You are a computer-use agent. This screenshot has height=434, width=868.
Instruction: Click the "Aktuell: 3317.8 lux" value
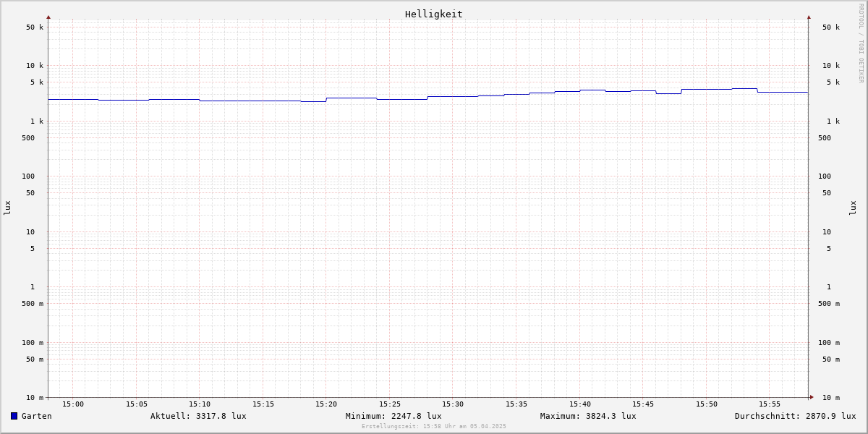(x=198, y=416)
